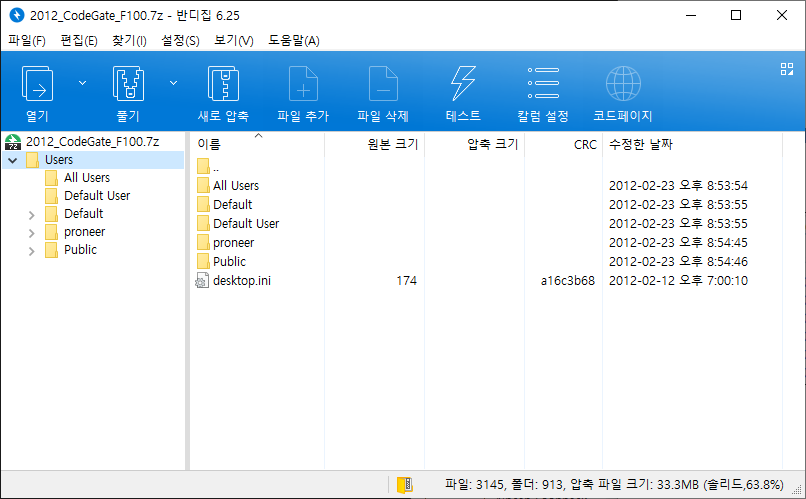
Task: Click the 파일 삭제 (Delete file) icon
Action: (x=383, y=84)
